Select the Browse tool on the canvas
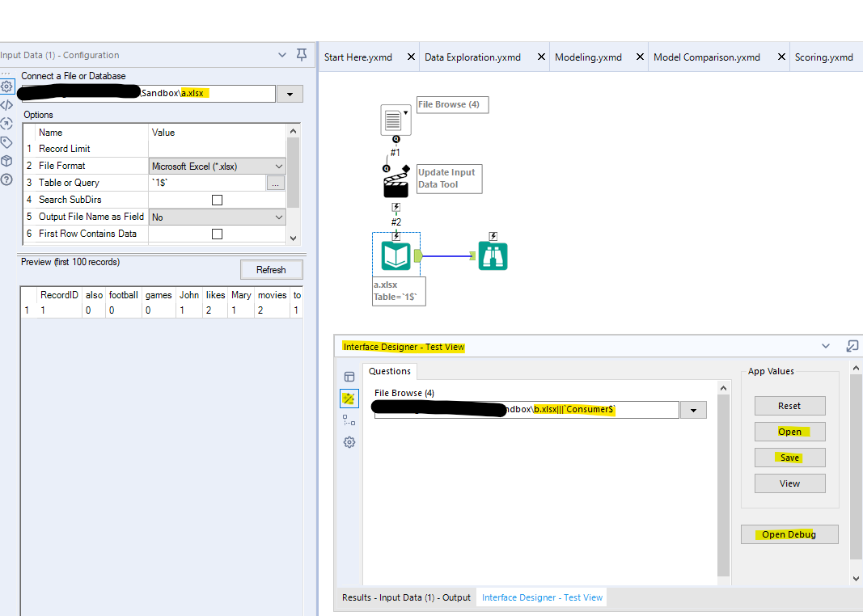The width and height of the screenshot is (863, 616). (x=493, y=255)
